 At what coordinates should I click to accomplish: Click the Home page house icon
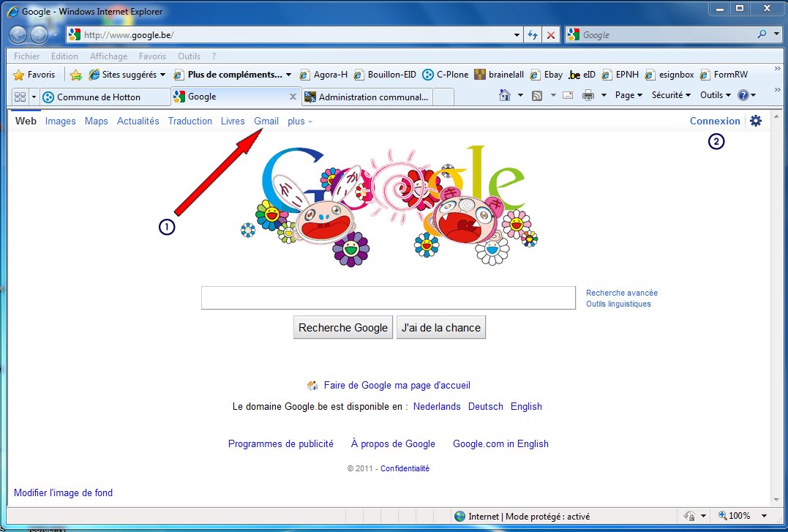tap(505, 95)
